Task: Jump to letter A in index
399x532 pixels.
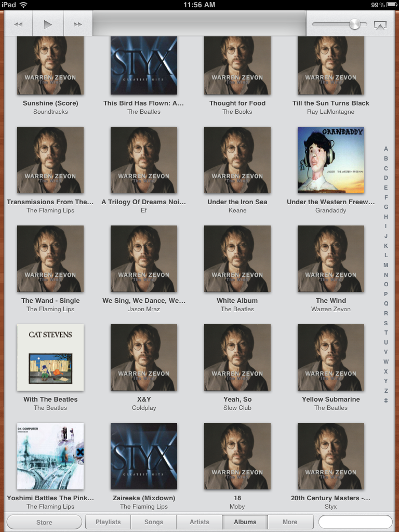Action: pos(386,149)
